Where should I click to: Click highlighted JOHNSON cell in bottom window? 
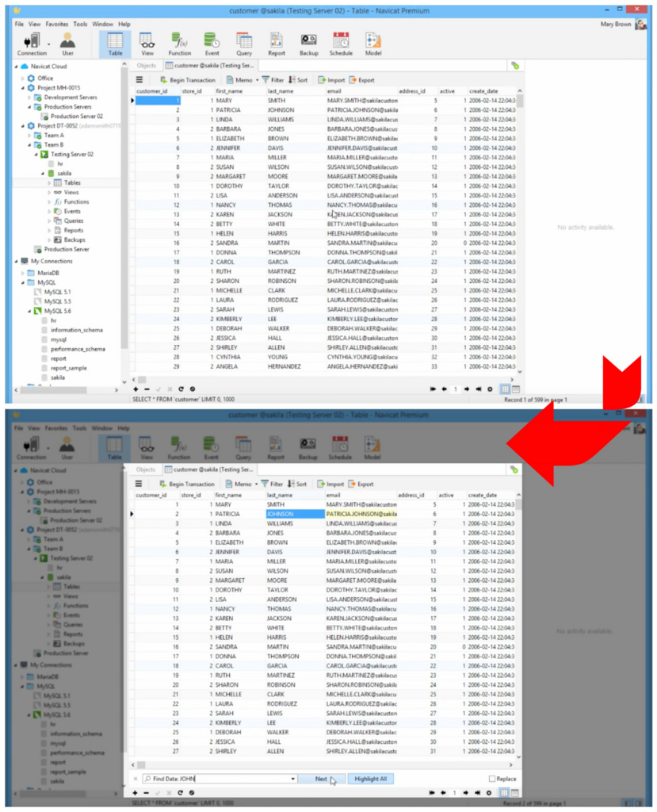[295, 514]
